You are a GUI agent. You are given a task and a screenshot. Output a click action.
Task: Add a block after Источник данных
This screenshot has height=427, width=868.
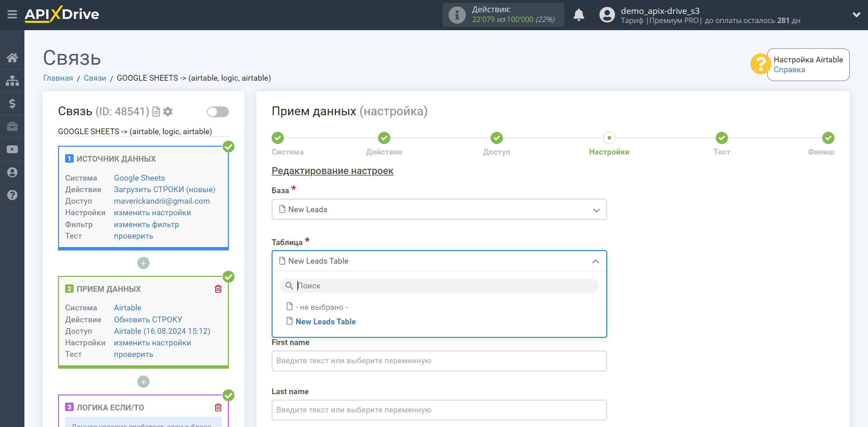143,263
